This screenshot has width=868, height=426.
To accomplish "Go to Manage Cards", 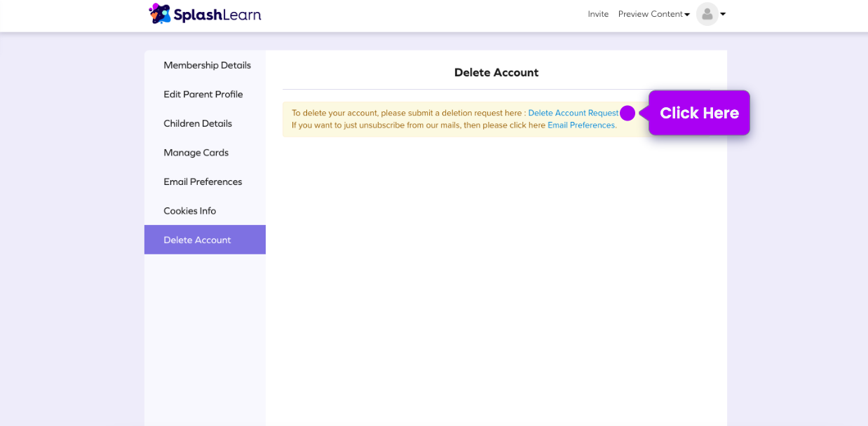I will pos(196,152).
